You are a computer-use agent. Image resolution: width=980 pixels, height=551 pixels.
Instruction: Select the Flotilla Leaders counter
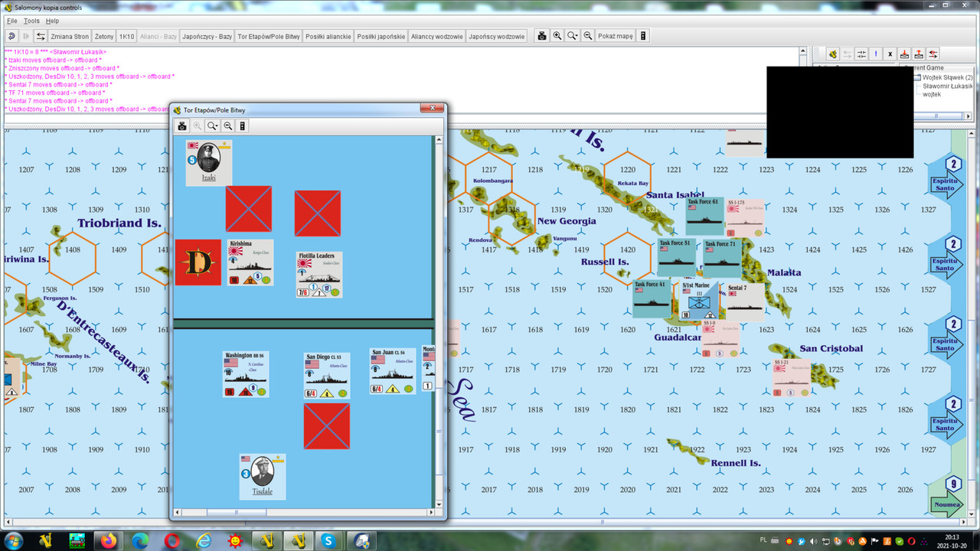319,274
